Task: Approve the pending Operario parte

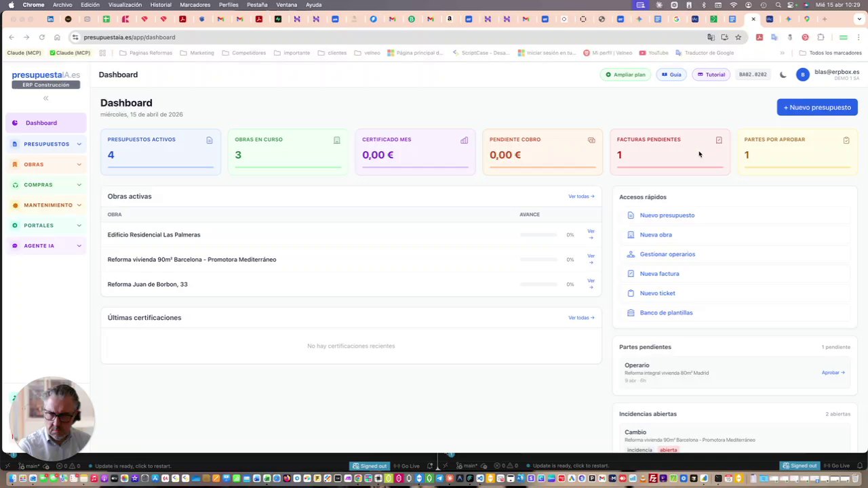Action: click(x=833, y=373)
